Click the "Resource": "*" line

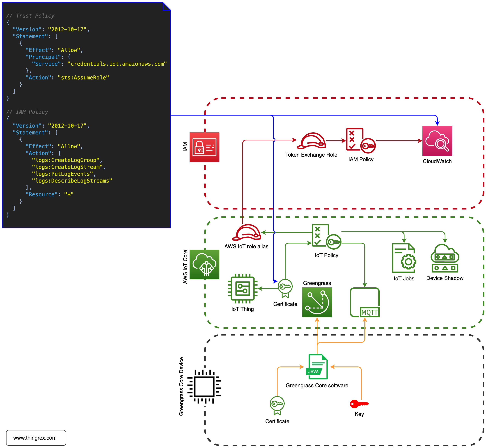pyautogui.click(x=49, y=195)
